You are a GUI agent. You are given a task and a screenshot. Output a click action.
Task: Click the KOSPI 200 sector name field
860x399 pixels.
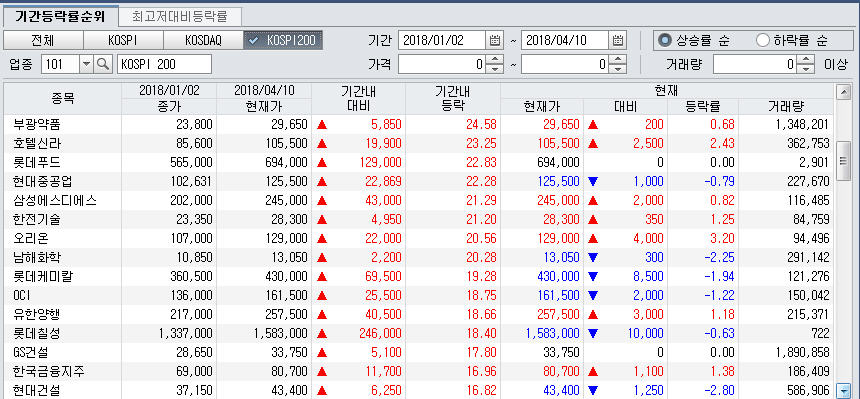pyautogui.click(x=165, y=64)
